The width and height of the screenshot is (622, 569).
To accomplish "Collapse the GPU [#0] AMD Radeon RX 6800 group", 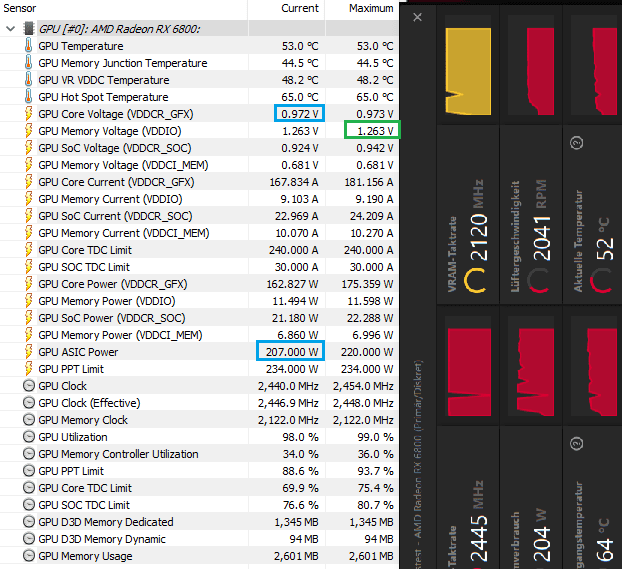I will (x=11, y=29).
